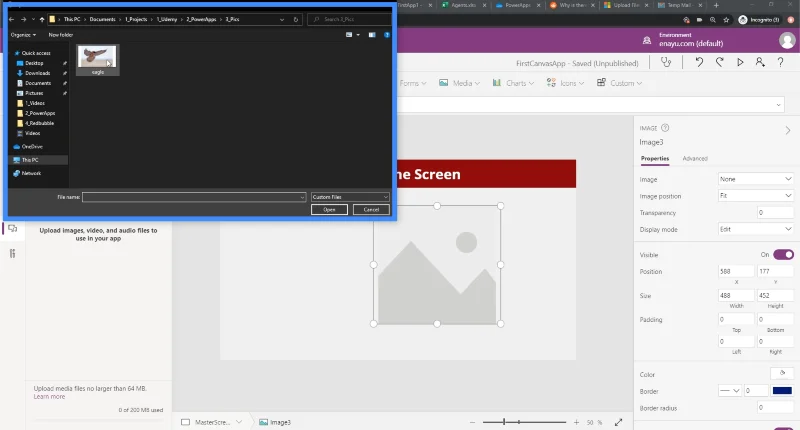The image size is (800, 430).
Task: Open the Display mode dropdown
Action: click(x=756, y=229)
